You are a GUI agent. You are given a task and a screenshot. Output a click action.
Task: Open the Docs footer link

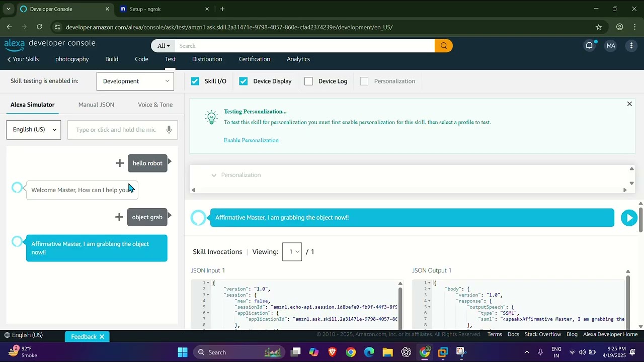point(513,334)
